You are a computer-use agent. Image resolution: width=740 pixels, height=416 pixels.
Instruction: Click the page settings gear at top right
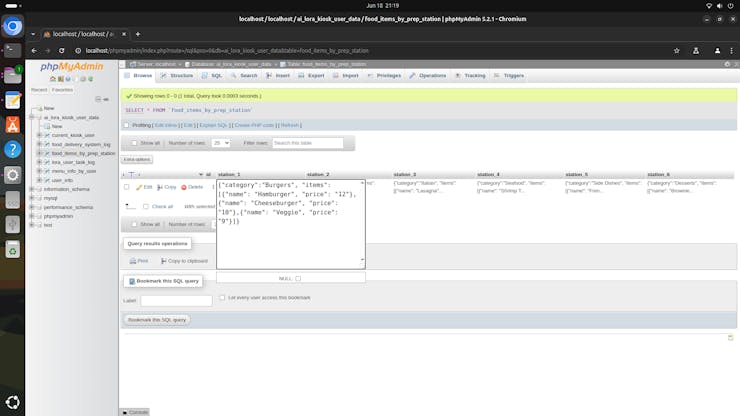pyautogui.click(x=727, y=64)
